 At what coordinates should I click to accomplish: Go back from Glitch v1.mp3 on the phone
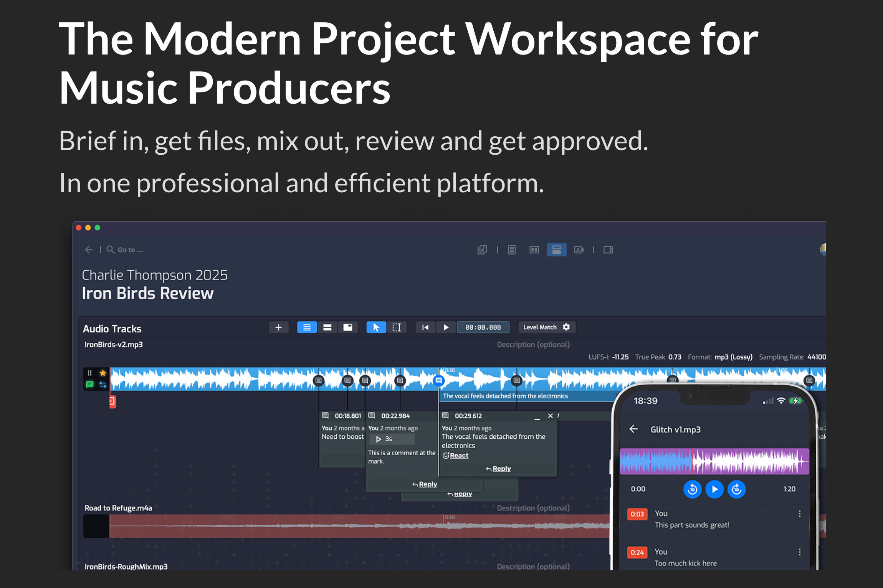633,429
